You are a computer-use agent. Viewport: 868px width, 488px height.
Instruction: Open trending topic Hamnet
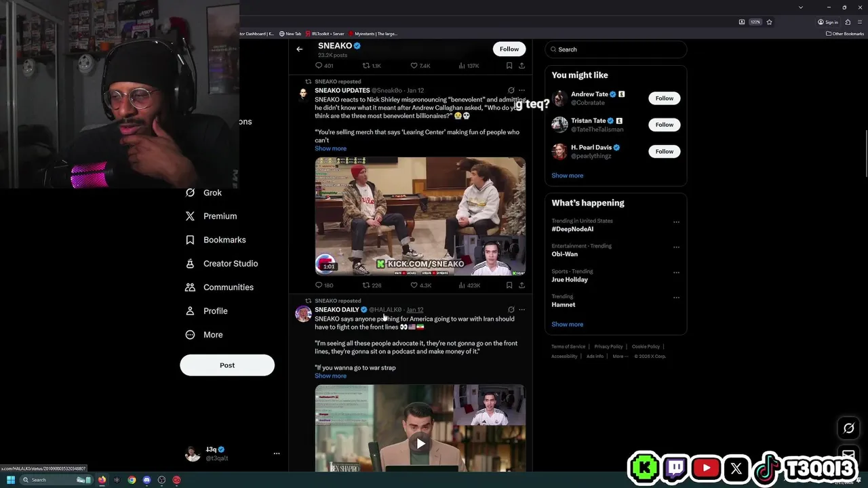pyautogui.click(x=563, y=305)
